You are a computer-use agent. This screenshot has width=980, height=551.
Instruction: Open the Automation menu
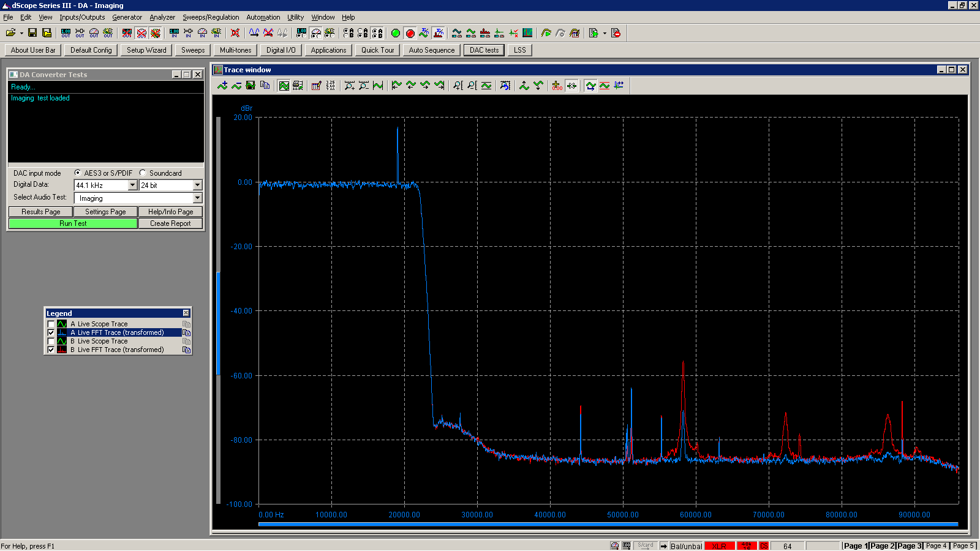pos(263,17)
